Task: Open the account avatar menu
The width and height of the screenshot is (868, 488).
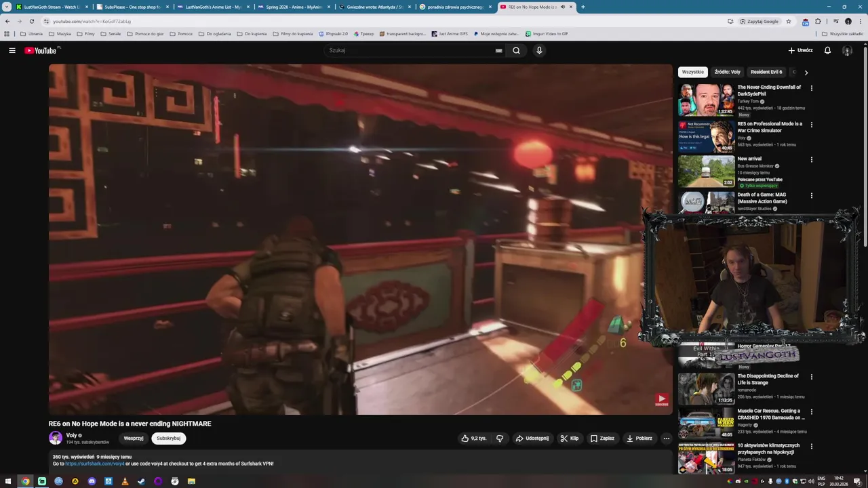Action: click(847, 50)
